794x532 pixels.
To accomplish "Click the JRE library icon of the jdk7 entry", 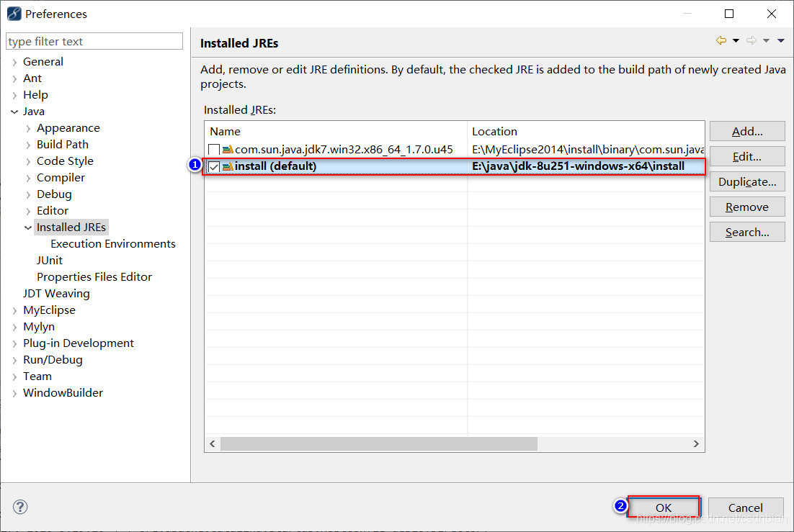I will click(228, 149).
